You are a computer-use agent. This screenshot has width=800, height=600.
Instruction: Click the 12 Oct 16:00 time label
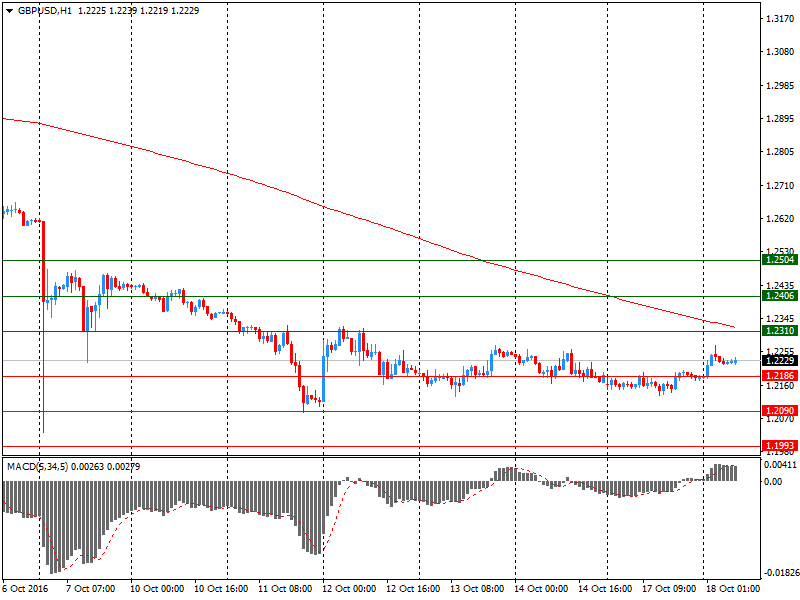pos(413,589)
